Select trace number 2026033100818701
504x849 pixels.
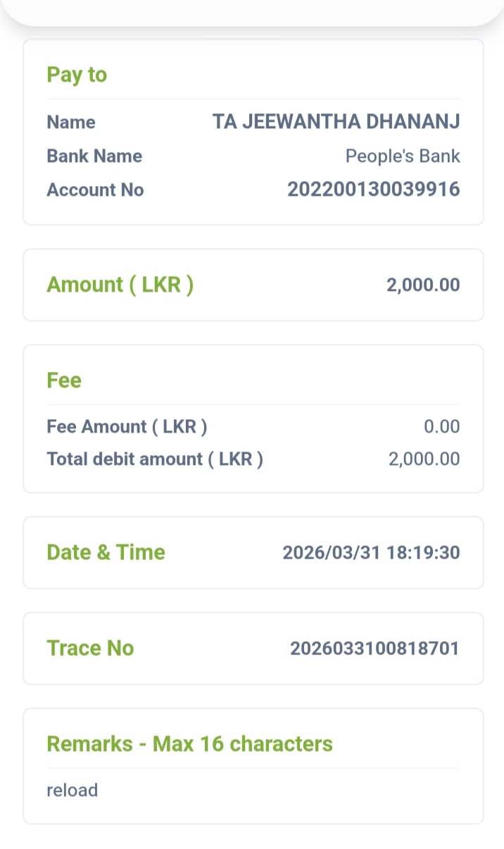coord(374,648)
